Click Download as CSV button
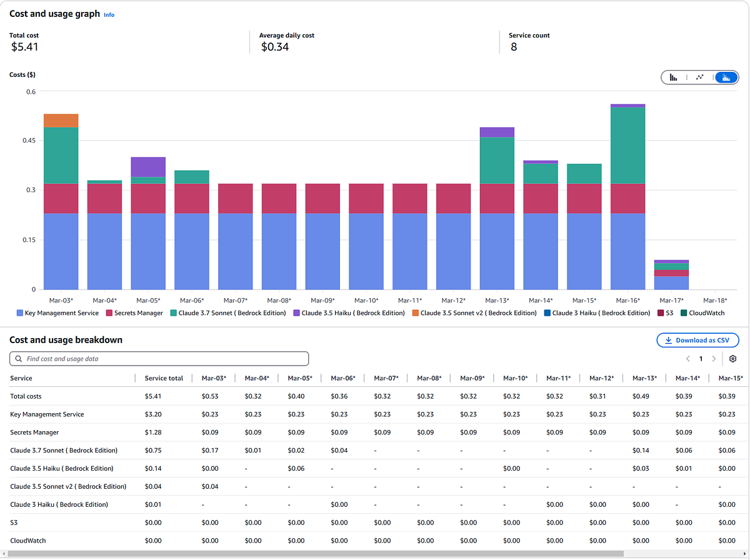The image size is (750, 560). click(697, 340)
